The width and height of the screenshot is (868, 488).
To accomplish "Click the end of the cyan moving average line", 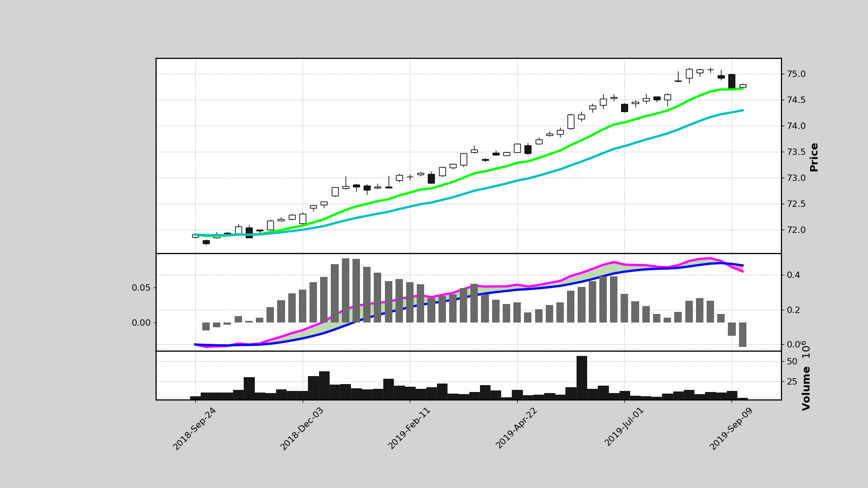I will tap(743, 110).
